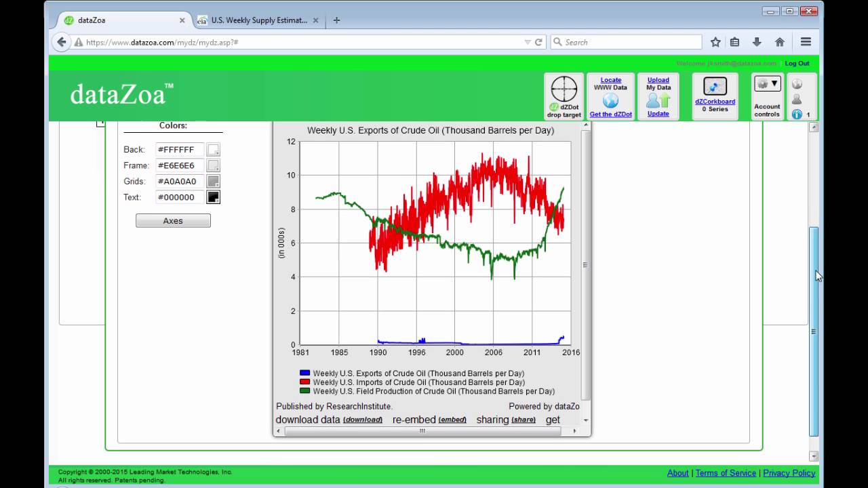The width and height of the screenshot is (868, 488).
Task: Click the globe icon under Locate WWW Data
Action: [610, 100]
